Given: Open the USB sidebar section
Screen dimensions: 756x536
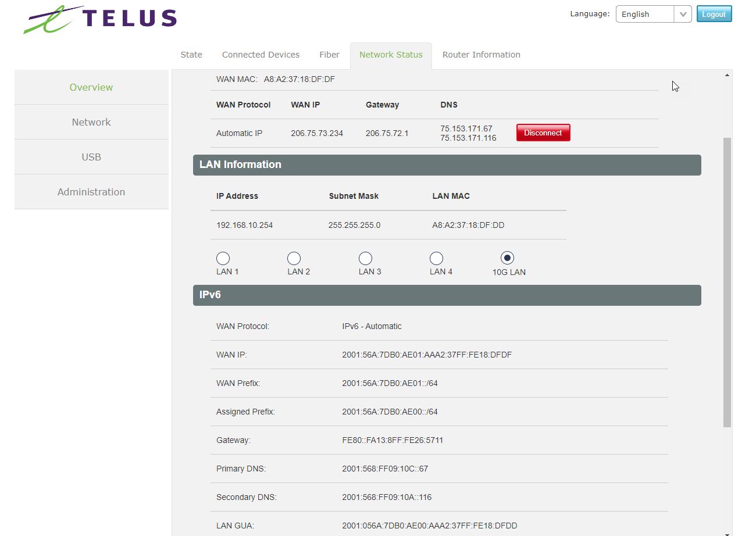Looking at the screenshot, I should click(x=91, y=157).
